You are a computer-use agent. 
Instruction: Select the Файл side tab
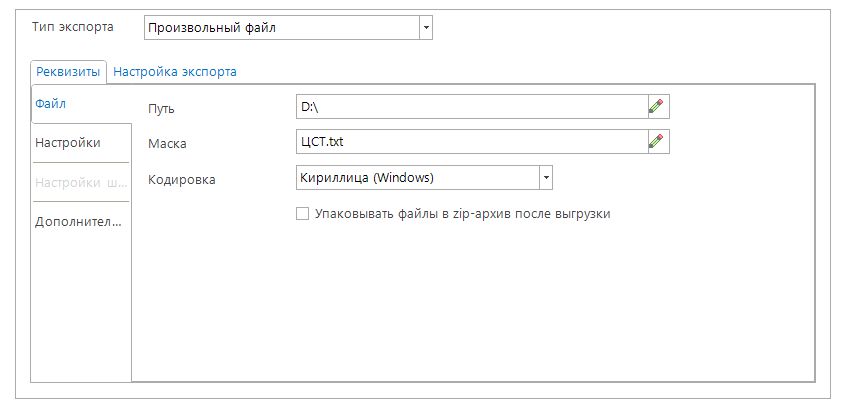(x=52, y=103)
